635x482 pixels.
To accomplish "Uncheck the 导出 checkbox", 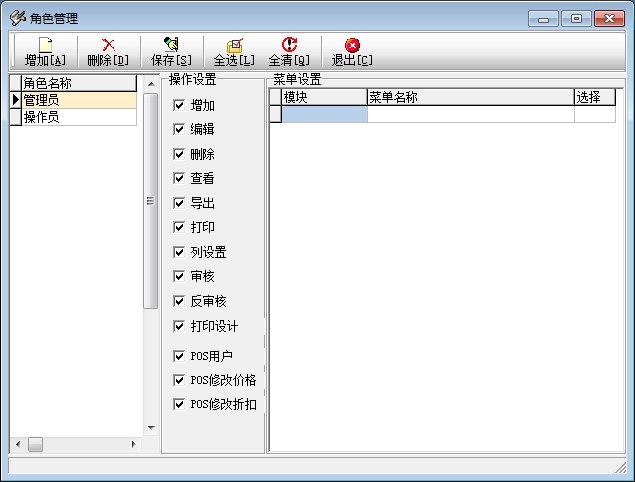I will [x=179, y=203].
